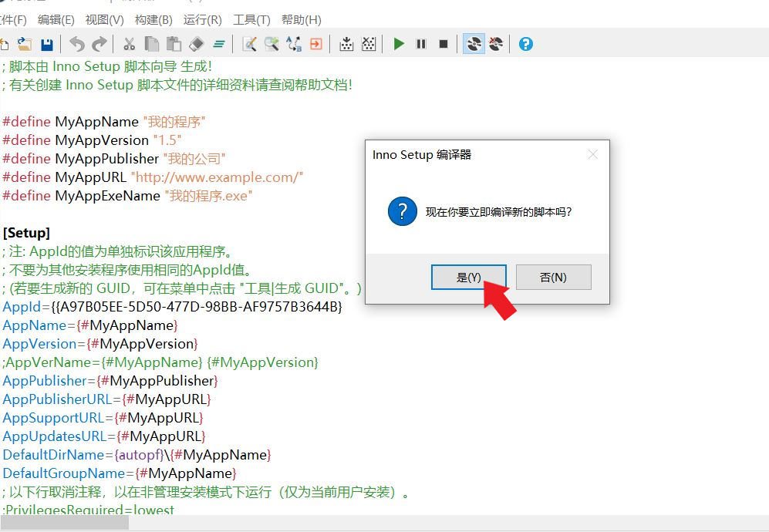This screenshot has width=769, height=532.
Task: Click the orange arrow box toolbar icon
Action: [316, 44]
